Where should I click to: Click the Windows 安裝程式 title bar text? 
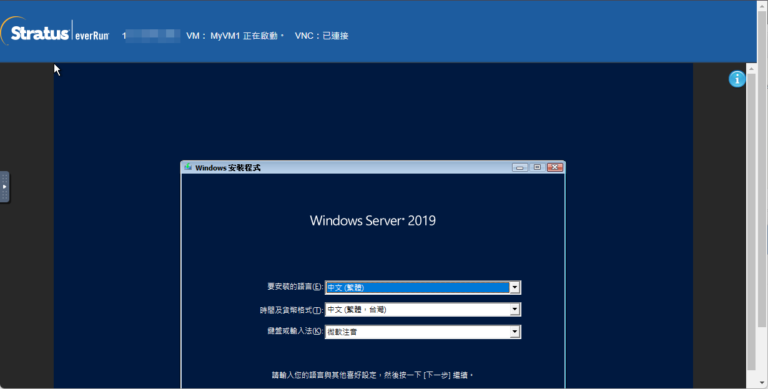pyautogui.click(x=228, y=168)
